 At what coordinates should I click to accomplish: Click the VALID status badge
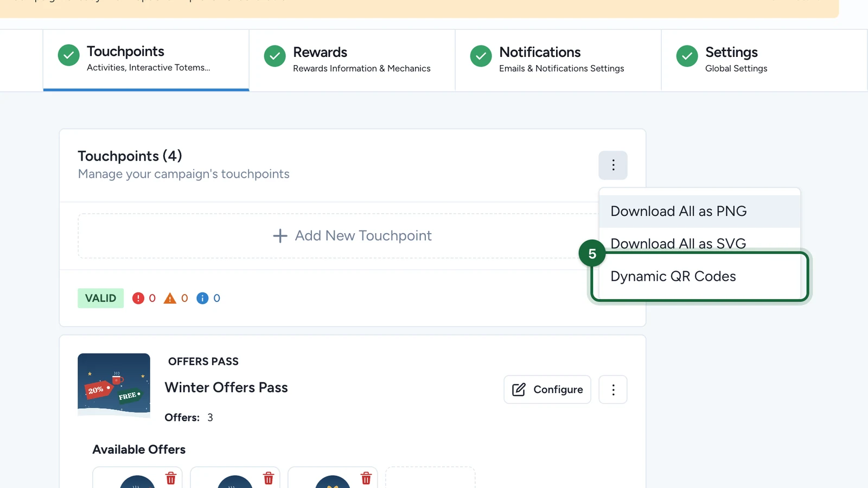click(x=100, y=298)
